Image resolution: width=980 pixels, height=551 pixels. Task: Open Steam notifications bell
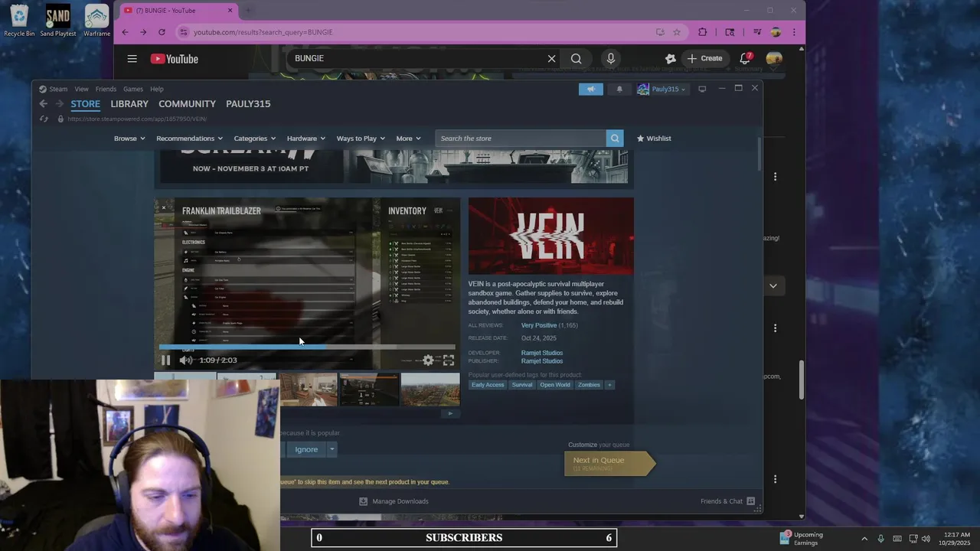tap(619, 89)
